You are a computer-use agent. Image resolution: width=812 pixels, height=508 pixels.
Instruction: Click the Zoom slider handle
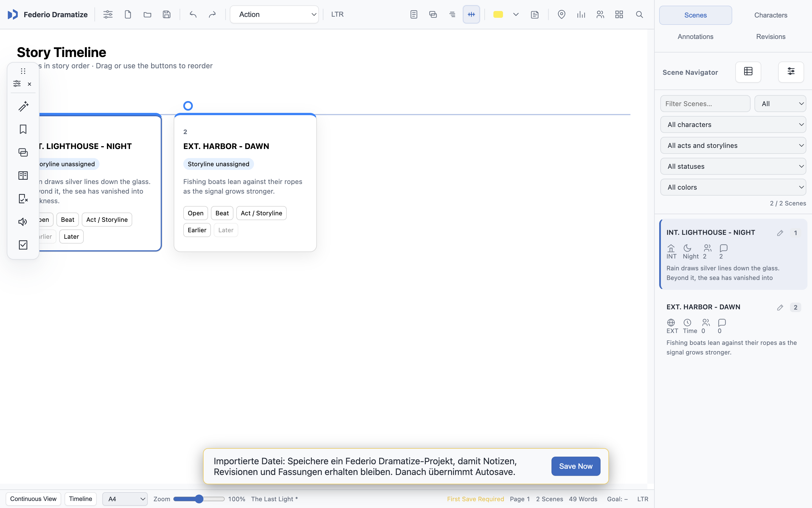pos(199,499)
